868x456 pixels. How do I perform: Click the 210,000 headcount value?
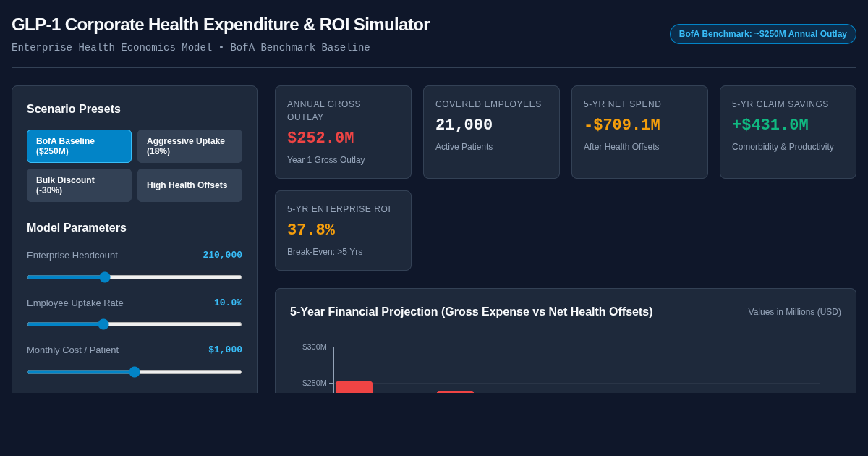[x=222, y=256]
